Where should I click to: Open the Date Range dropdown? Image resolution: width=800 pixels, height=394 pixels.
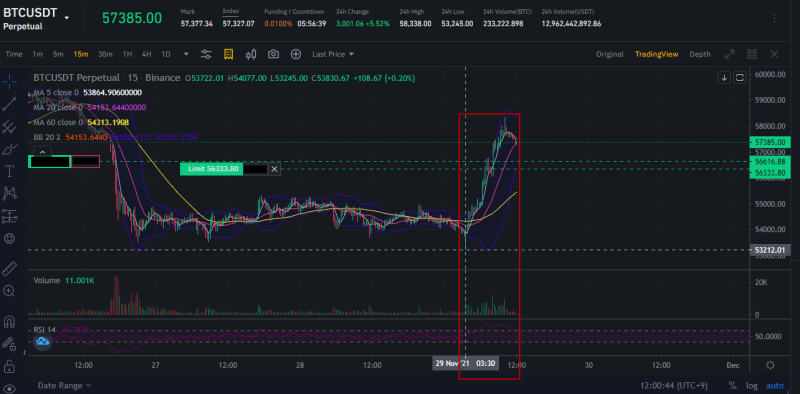64,385
